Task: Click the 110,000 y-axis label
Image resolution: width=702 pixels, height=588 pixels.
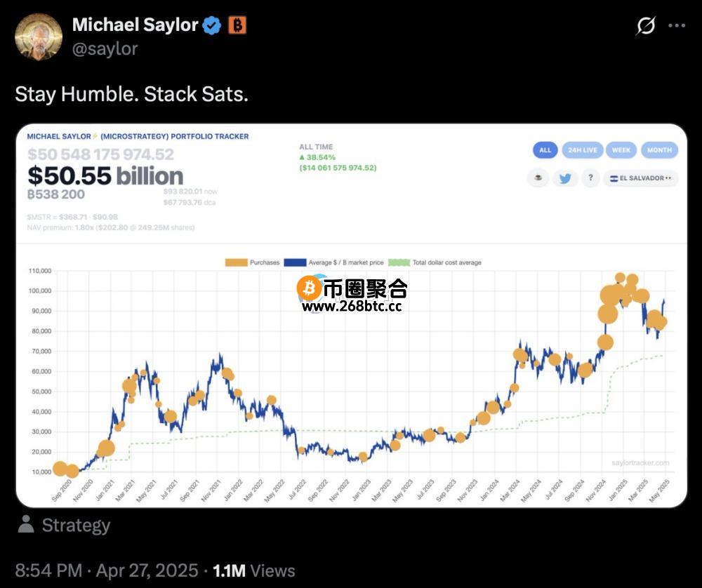Action: click(40, 271)
